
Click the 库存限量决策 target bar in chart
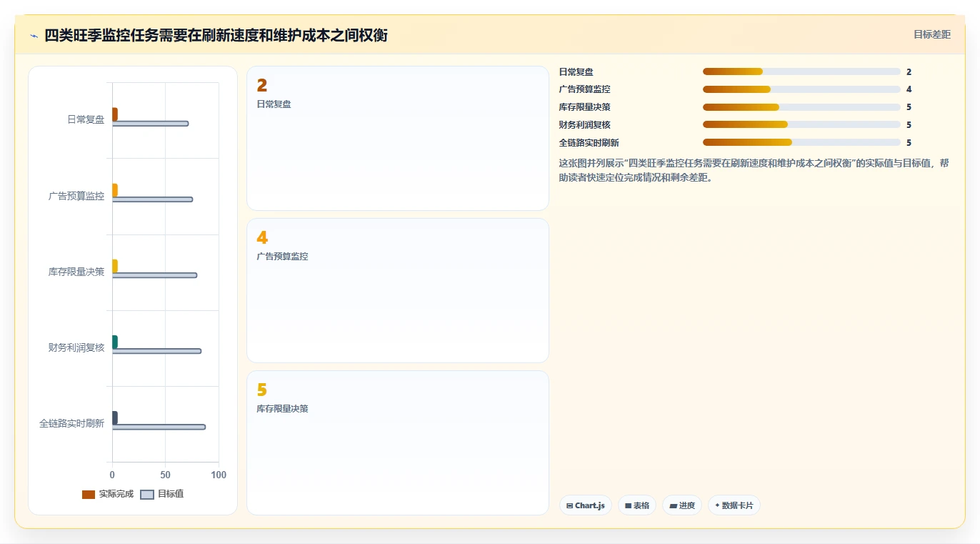pos(155,275)
